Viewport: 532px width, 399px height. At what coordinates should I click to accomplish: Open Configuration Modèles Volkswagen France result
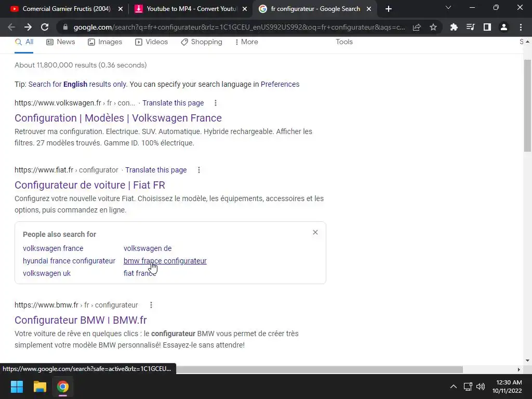[x=118, y=118]
